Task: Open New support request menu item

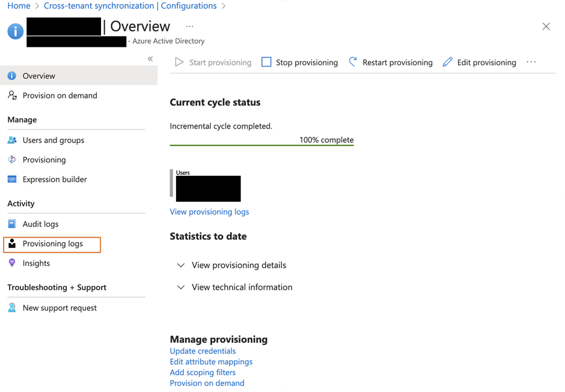Action: tap(60, 308)
